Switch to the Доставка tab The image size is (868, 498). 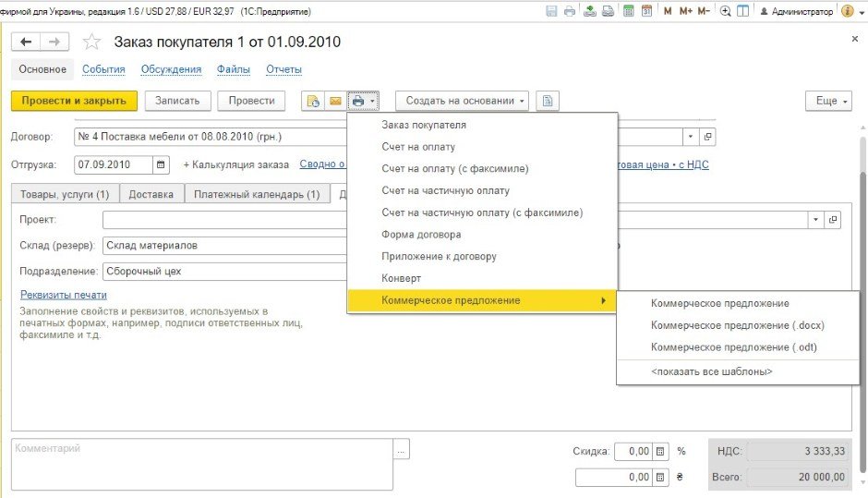tap(151, 194)
